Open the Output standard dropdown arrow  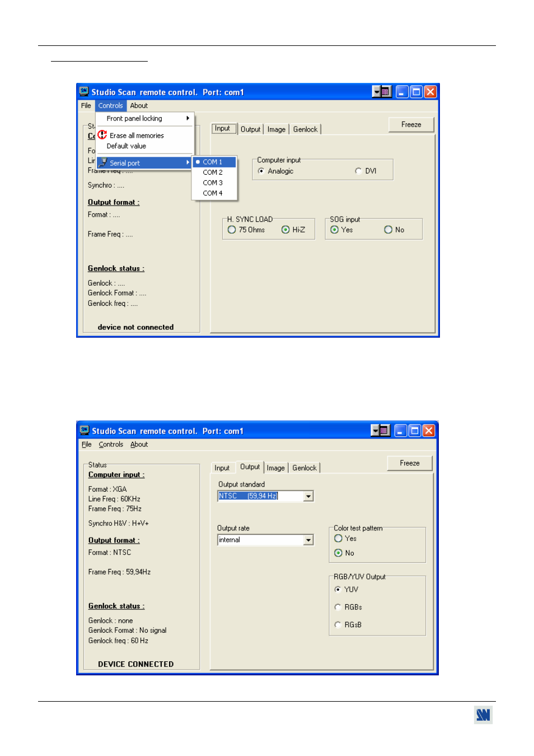308,496
